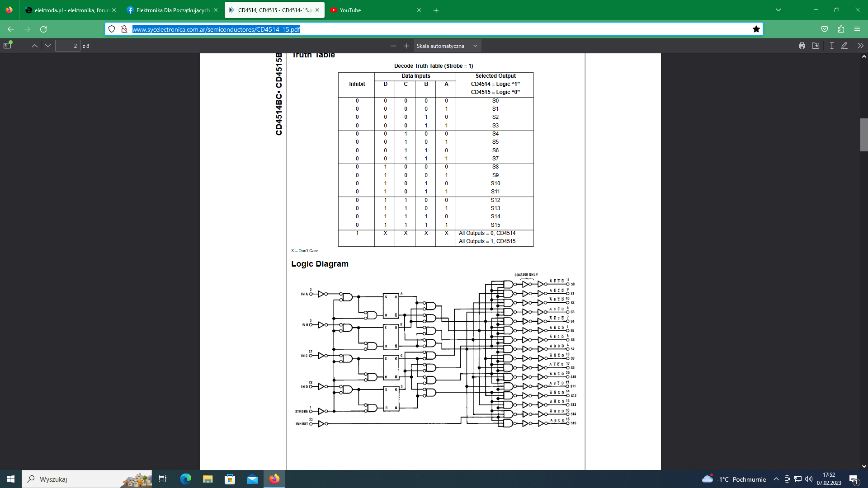The image size is (868, 488).
Task: Print the PDF document
Action: (802, 46)
